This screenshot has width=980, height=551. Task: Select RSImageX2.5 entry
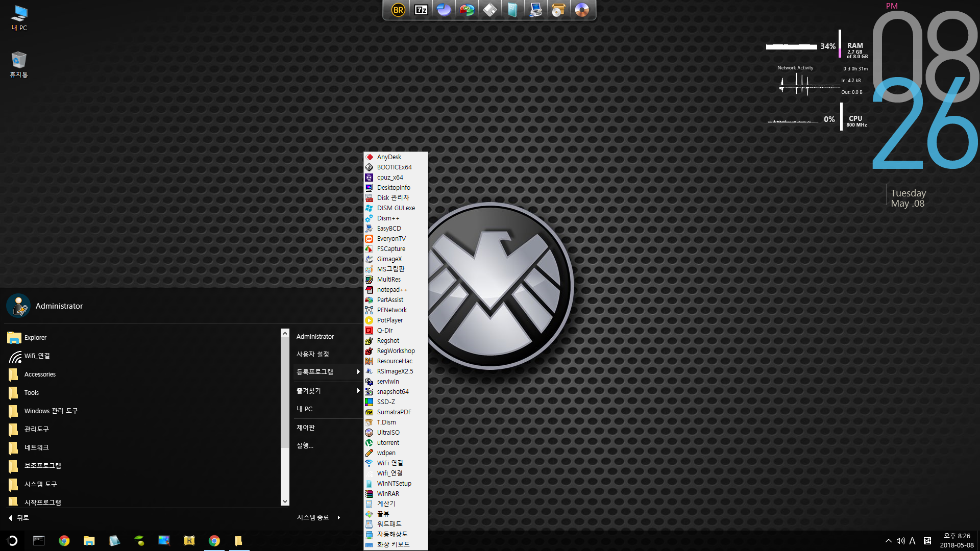pyautogui.click(x=396, y=371)
